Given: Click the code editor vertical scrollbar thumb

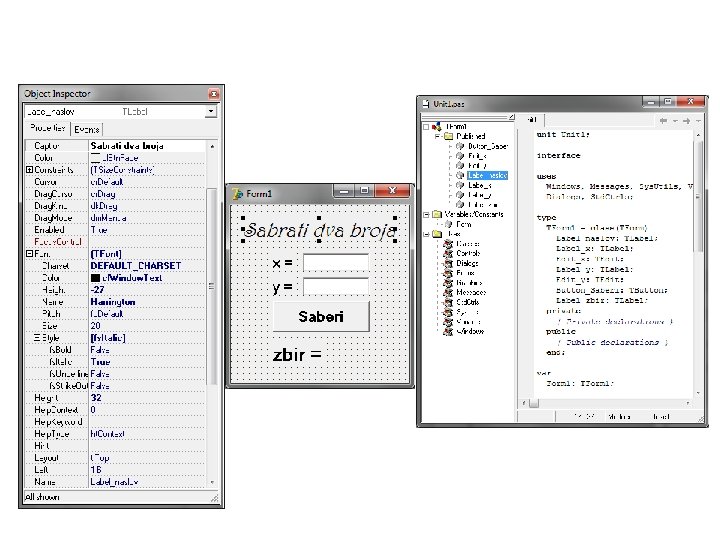Looking at the screenshot, I should (698, 197).
